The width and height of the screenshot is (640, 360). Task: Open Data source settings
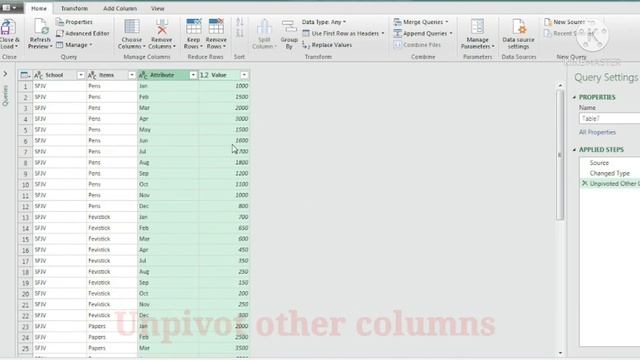tap(518, 34)
